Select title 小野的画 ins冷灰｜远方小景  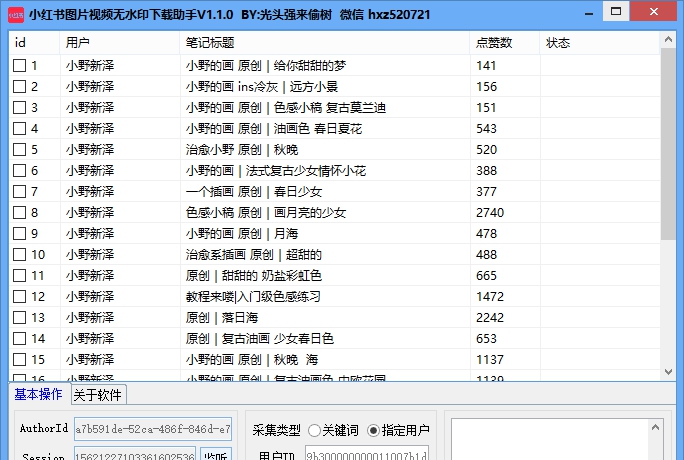click(x=262, y=87)
